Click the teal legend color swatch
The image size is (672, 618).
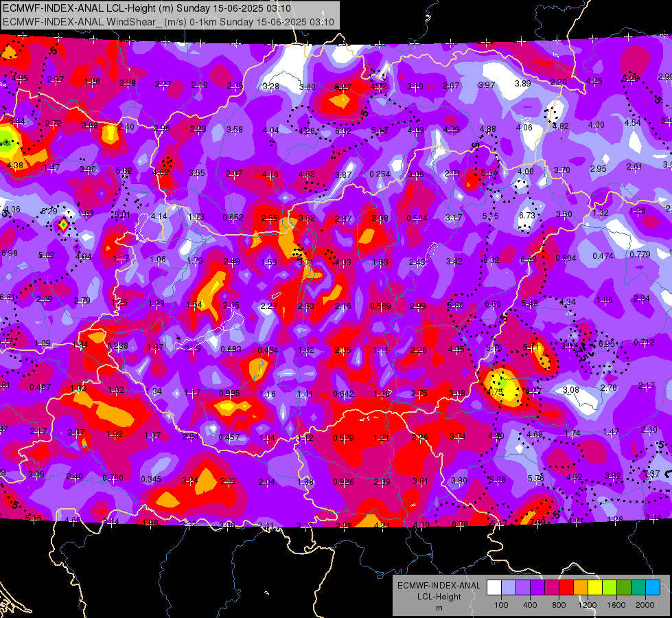[x=638, y=587]
